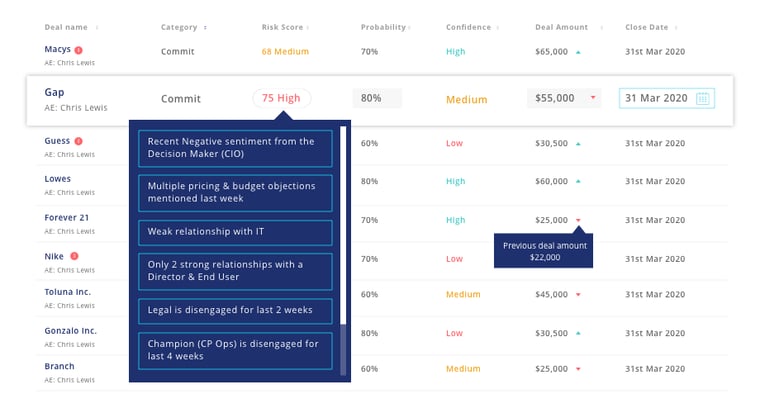Open the Gap deal name

54,92
